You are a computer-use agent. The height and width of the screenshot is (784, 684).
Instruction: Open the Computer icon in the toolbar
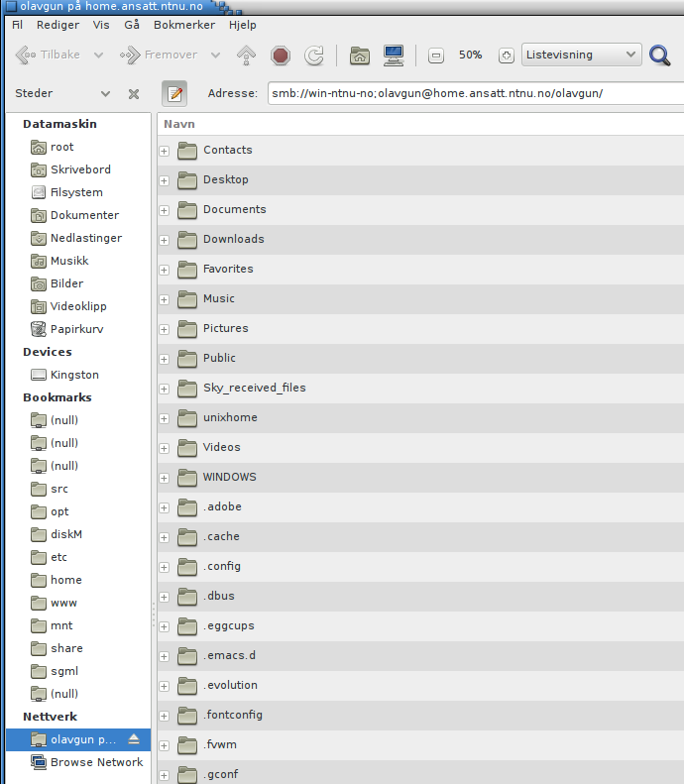click(x=394, y=55)
